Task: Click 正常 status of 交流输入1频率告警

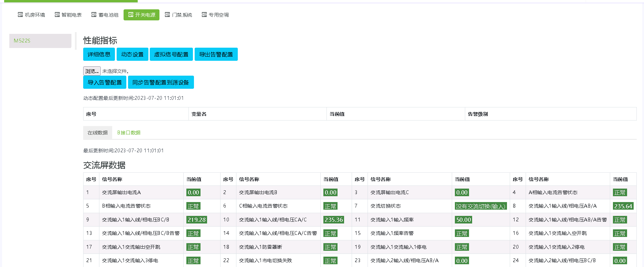Action: [462, 233]
